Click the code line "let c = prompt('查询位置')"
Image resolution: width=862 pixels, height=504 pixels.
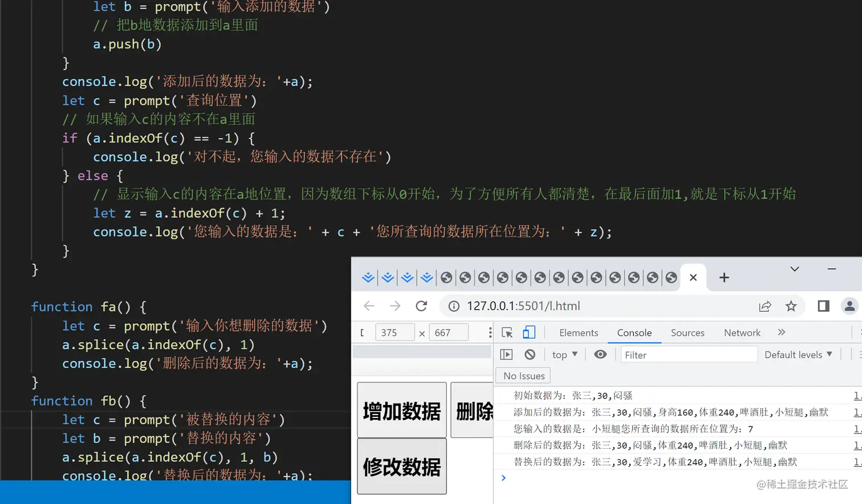tap(160, 100)
